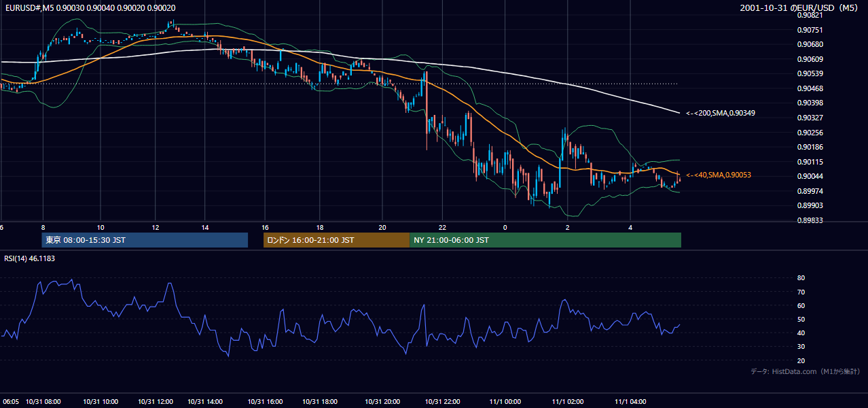Click the 東京 08:00-15:30 JST session bar
The width and height of the screenshot is (868, 408).
point(145,240)
